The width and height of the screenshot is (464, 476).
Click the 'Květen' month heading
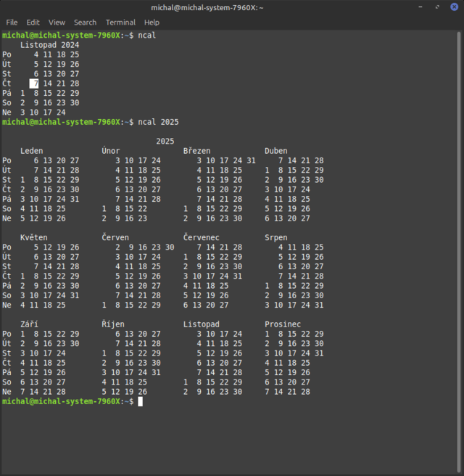[34, 237]
